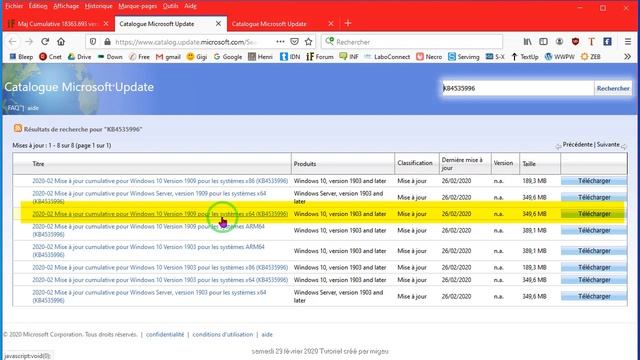640x360 pixels.
Task: Sort results by Produits column
Action: (x=305, y=164)
